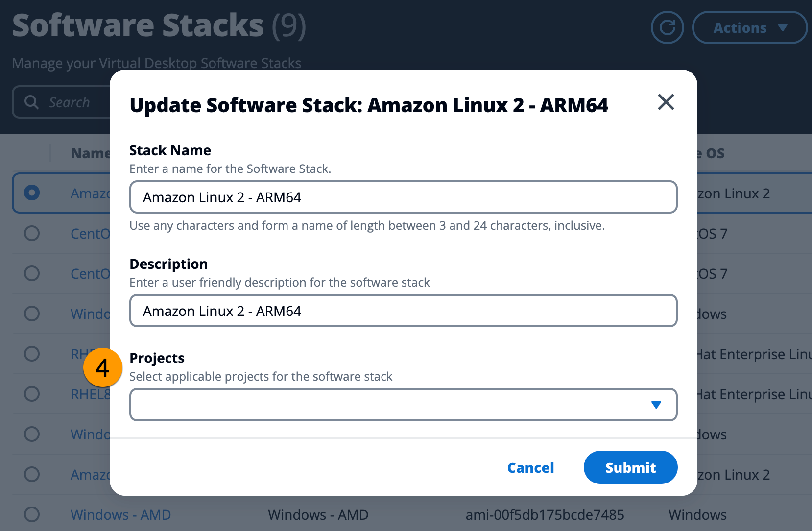Click the search magnifier icon

pos(31,102)
